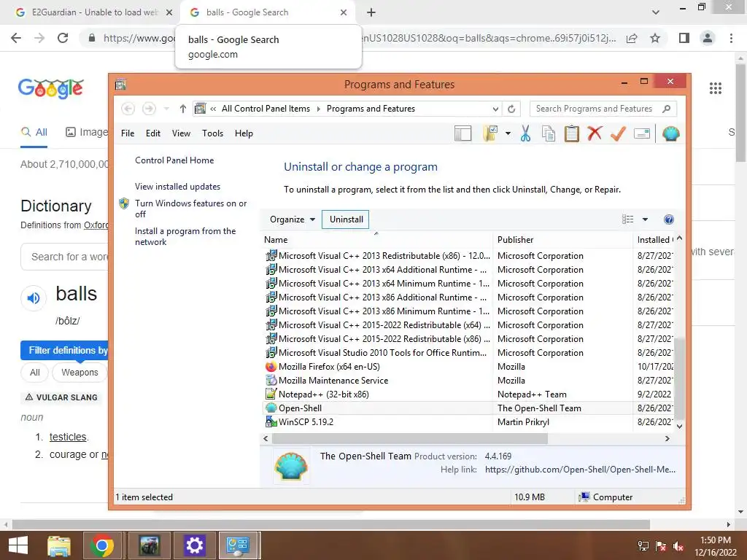Click the blue Help question mark icon

[669, 219]
